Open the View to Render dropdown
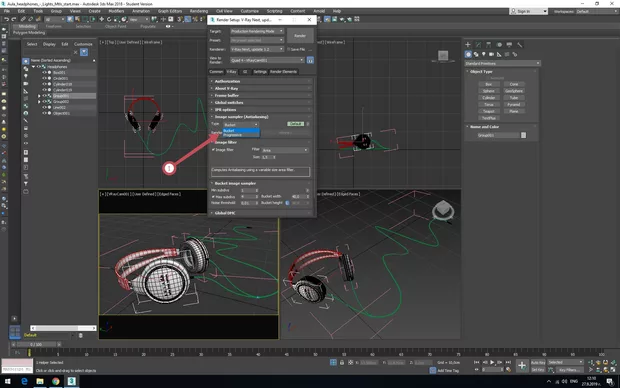Screen dimensions: 620x388 point(267,60)
